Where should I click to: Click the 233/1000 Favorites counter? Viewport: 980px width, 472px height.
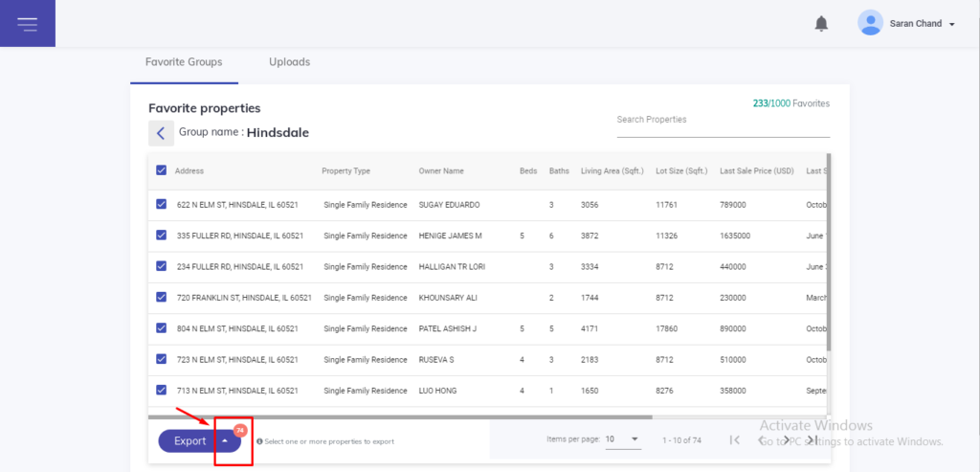coord(791,103)
